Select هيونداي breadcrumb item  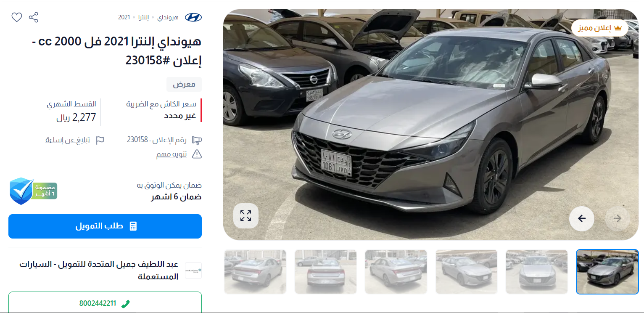(168, 17)
